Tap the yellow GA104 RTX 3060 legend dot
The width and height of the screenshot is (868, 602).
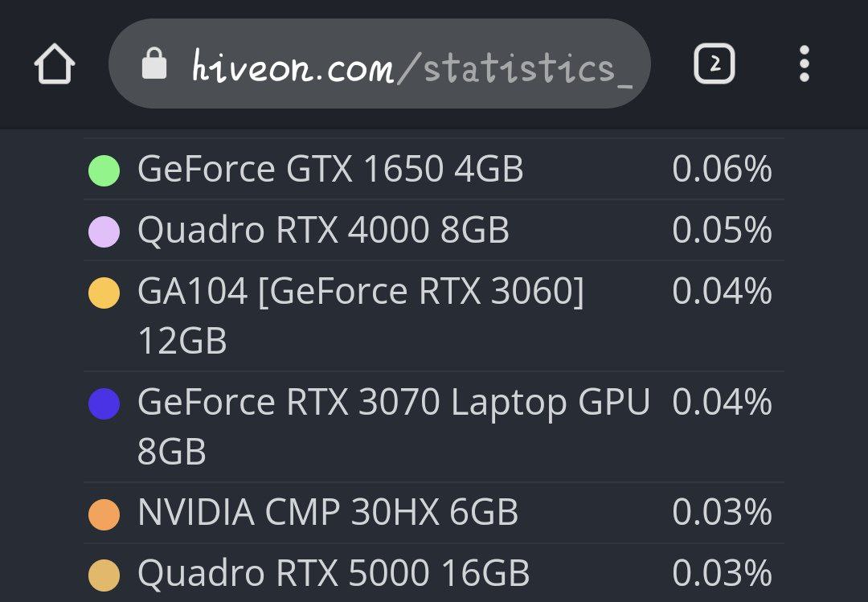tap(104, 293)
